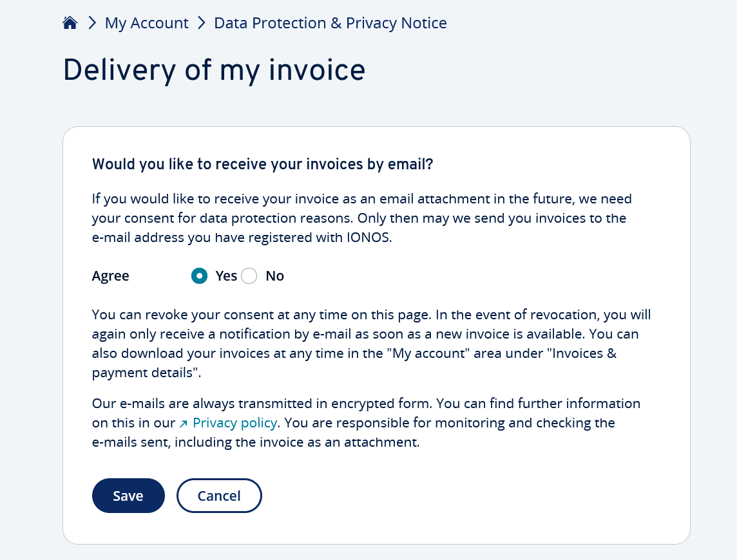Open the My Account breadcrumb
Viewport: 737px width, 560px height.
147,23
